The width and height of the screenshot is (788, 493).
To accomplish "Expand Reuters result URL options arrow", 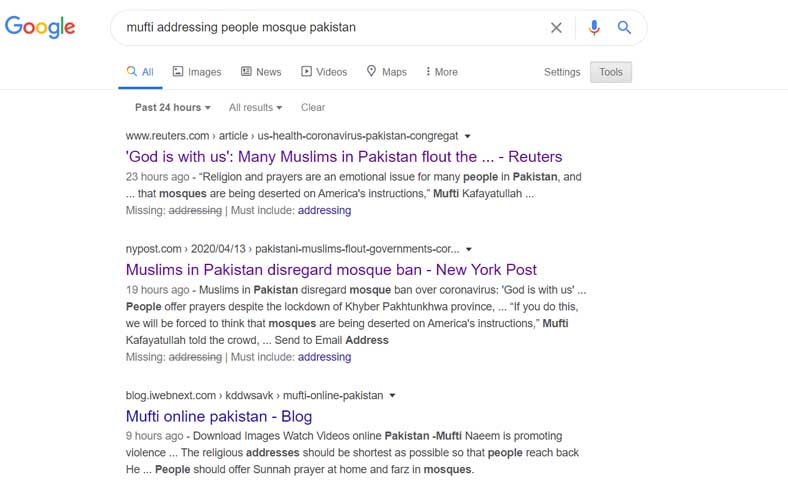I will tap(467, 136).
